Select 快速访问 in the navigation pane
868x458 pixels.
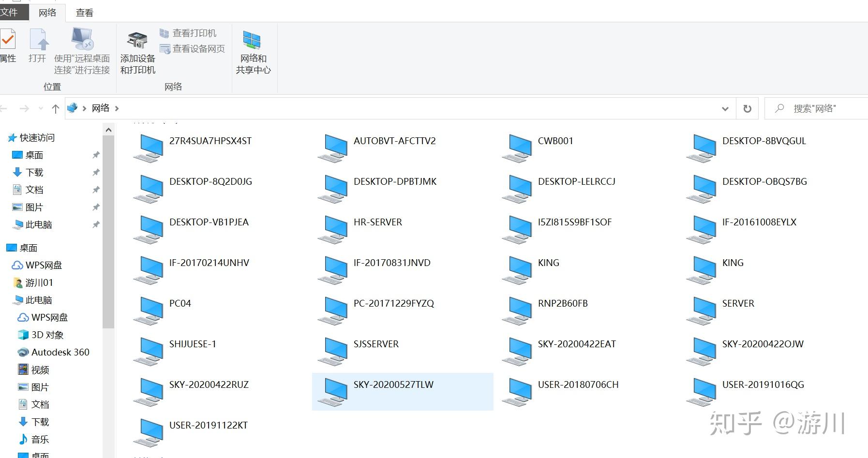pos(31,138)
